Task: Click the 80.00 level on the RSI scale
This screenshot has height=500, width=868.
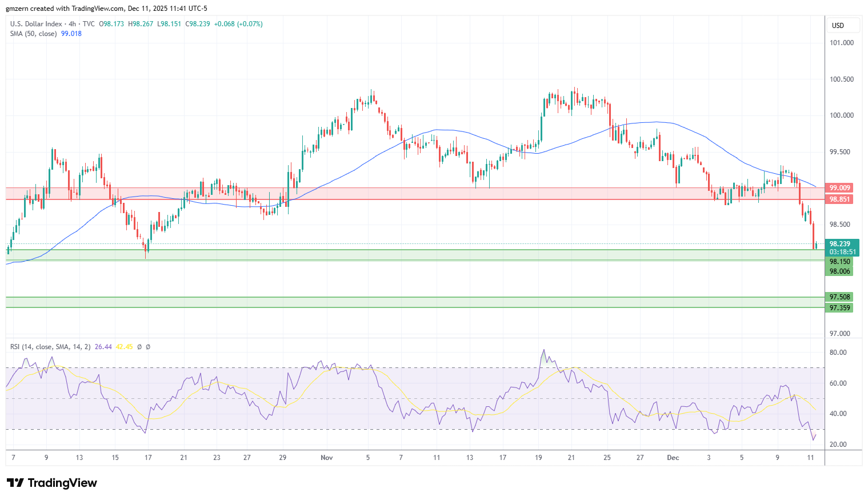Action: pos(838,353)
